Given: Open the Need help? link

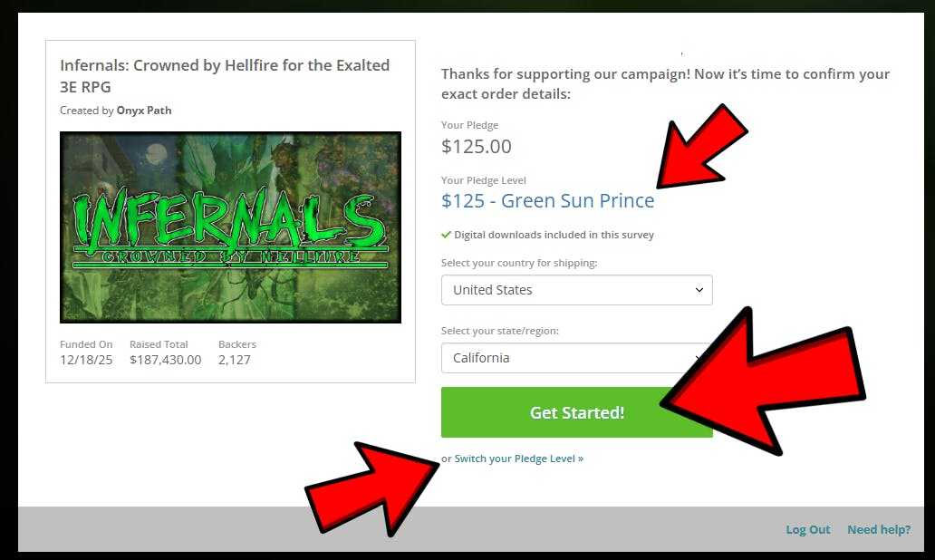Looking at the screenshot, I should (879, 529).
